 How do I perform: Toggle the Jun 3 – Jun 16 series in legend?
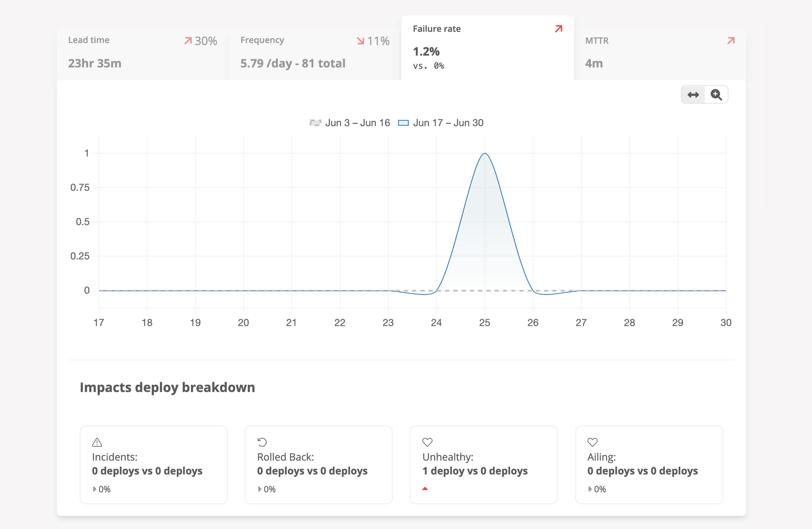(x=349, y=122)
